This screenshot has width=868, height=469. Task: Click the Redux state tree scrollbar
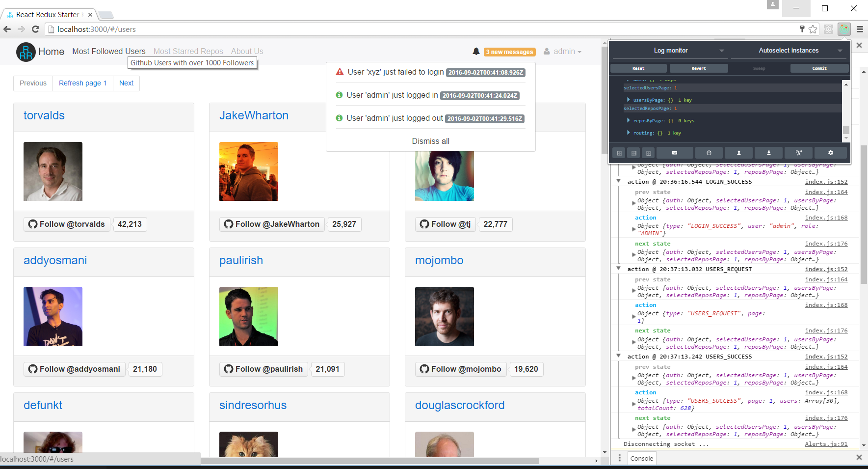tap(846, 130)
